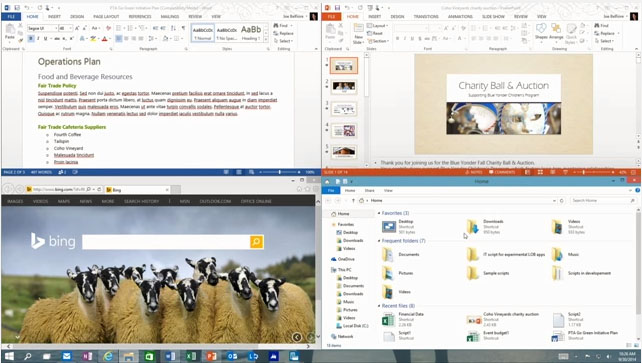Open the Shapes gallery in PowerPoint
Viewport: 642px width, 363px height.
[x=541, y=32]
